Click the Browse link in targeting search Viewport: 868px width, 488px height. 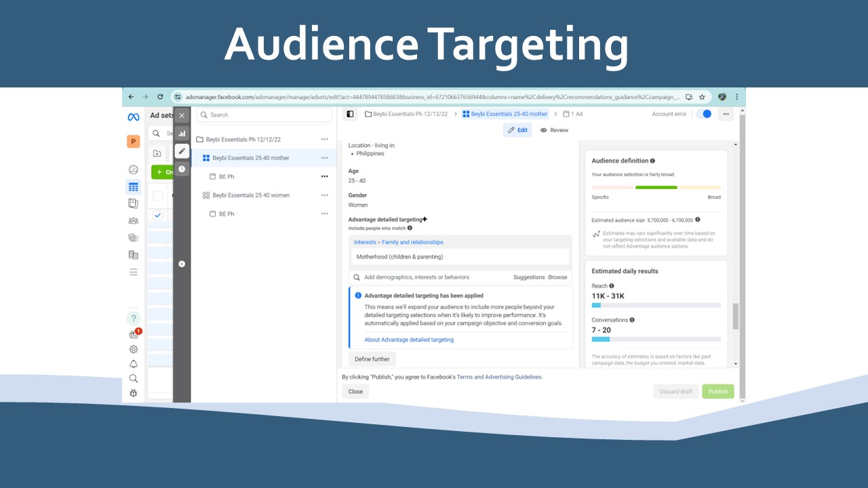557,277
